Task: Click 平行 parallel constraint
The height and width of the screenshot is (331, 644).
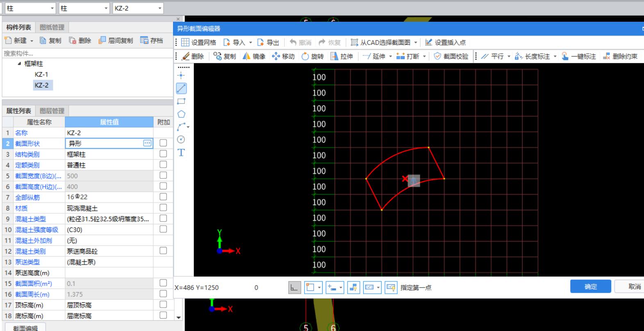Action: pos(492,56)
